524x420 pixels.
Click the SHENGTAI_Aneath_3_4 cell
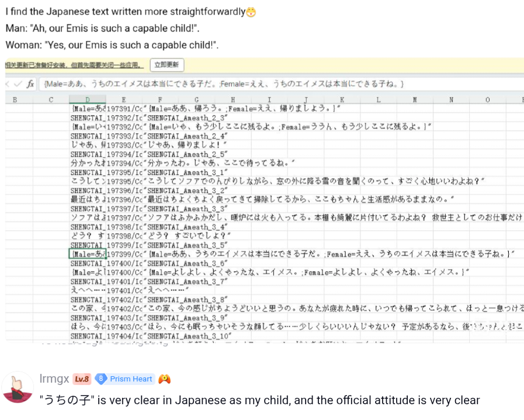pyautogui.click(x=186, y=227)
